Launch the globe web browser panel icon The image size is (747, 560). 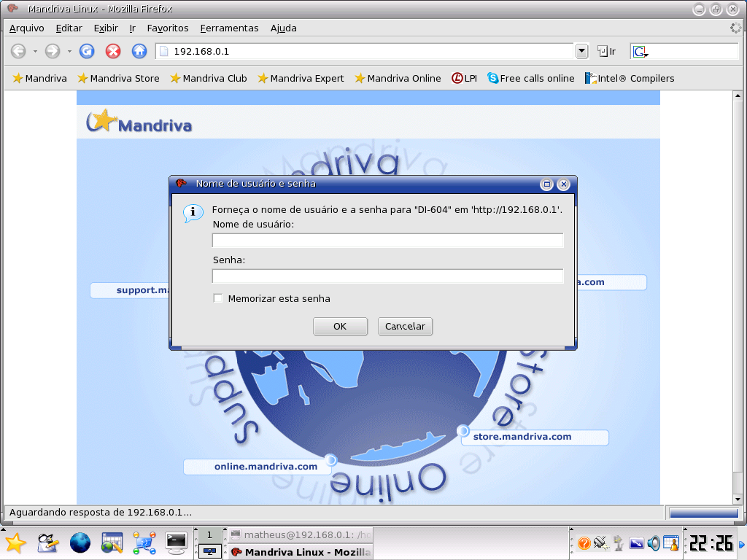pos(80,543)
